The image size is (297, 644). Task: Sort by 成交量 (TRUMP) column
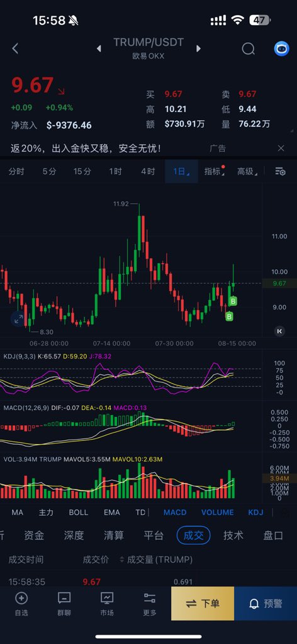(156, 559)
